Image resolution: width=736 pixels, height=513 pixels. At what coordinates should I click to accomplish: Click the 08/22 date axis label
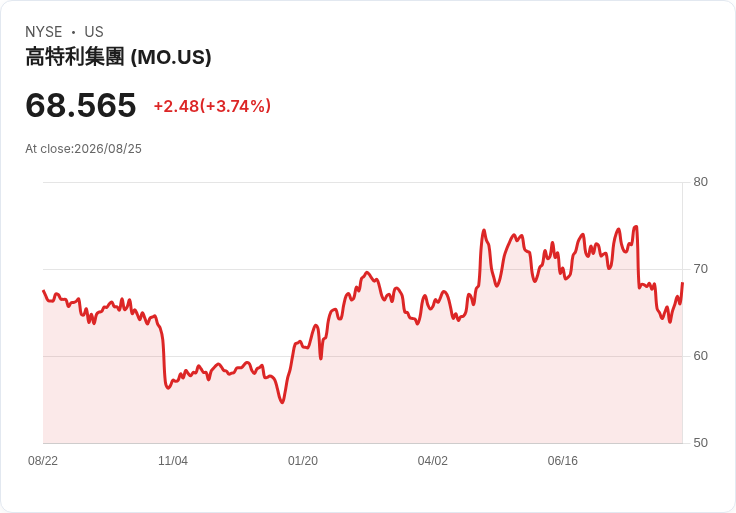click(x=43, y=461)
